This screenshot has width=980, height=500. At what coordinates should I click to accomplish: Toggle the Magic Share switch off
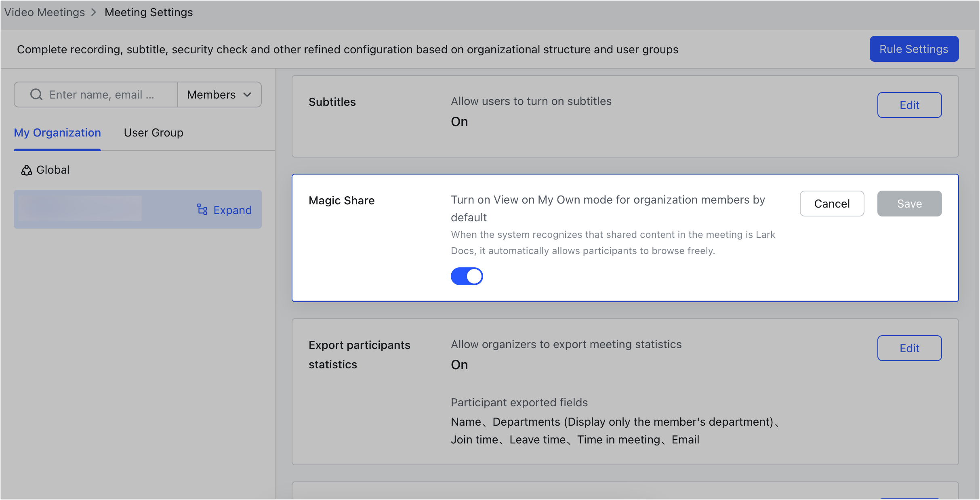[467, 276]
